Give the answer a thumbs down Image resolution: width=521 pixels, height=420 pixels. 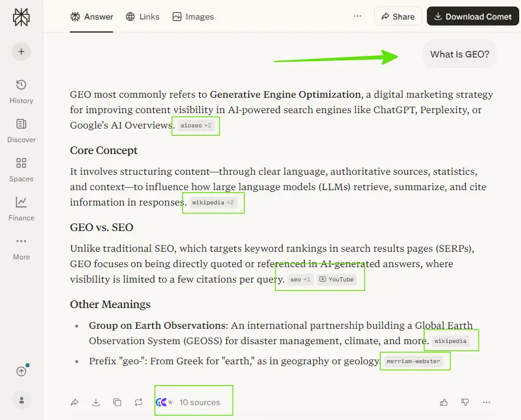(465, 402)
